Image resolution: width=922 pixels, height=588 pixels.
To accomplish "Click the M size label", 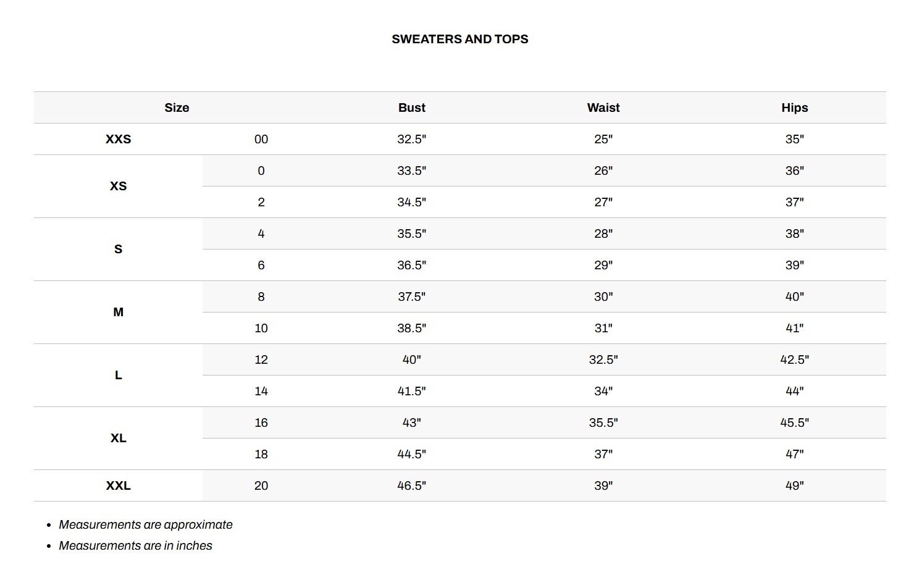I will (118, 312).
